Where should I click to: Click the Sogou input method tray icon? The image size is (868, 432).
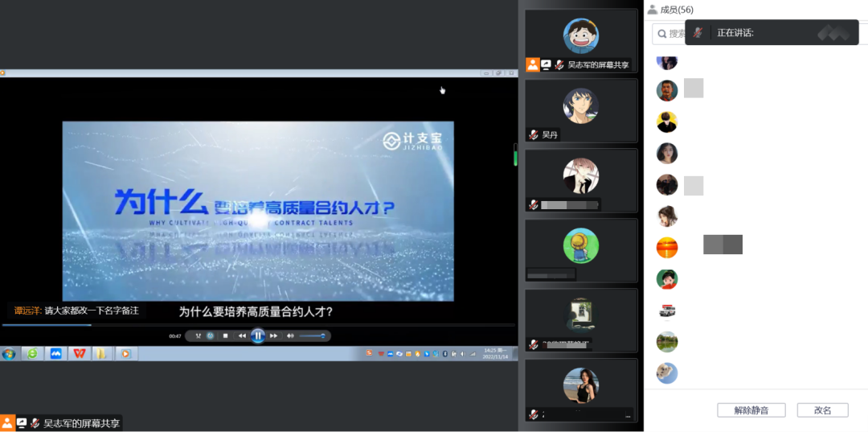pyautogui.click(x=369, y=353)
